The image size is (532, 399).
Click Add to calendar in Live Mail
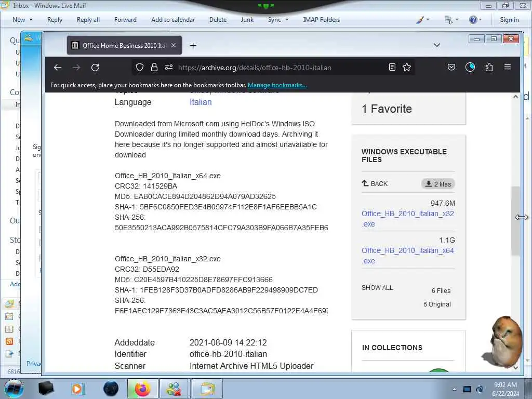tap(173, 20)
